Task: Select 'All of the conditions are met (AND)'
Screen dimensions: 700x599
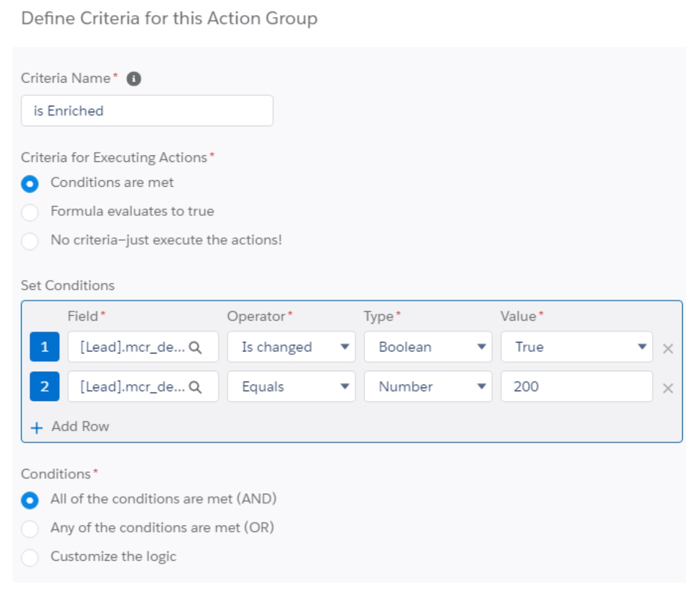Action: [30, 500]
